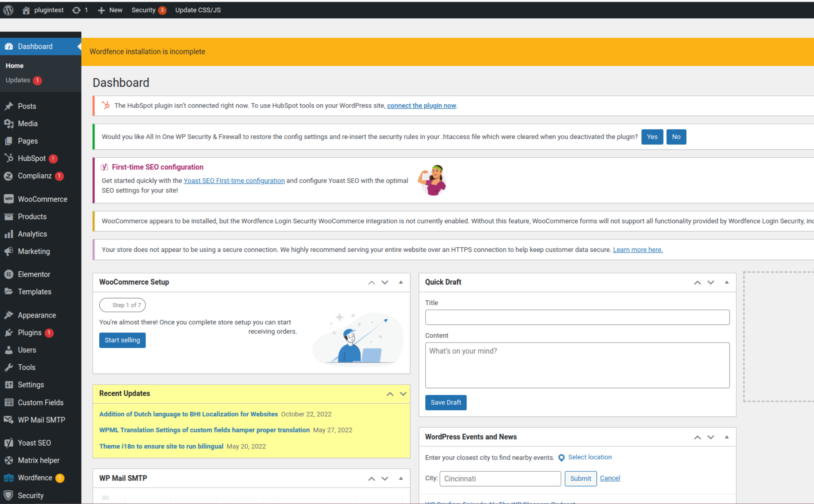This screenshot has height=504, width=814.
Task: Move Recent Updates widget down
Action: [x=404, y=394]
